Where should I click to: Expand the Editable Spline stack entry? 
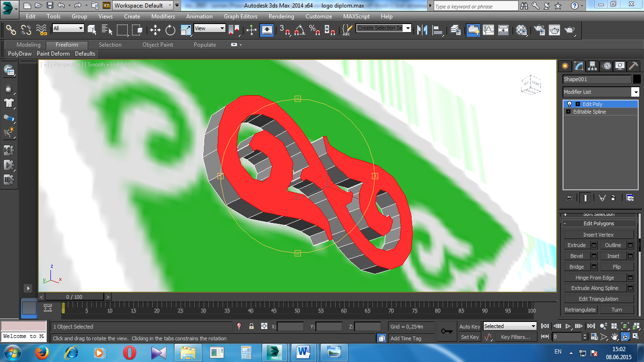(x=568, y=112)
